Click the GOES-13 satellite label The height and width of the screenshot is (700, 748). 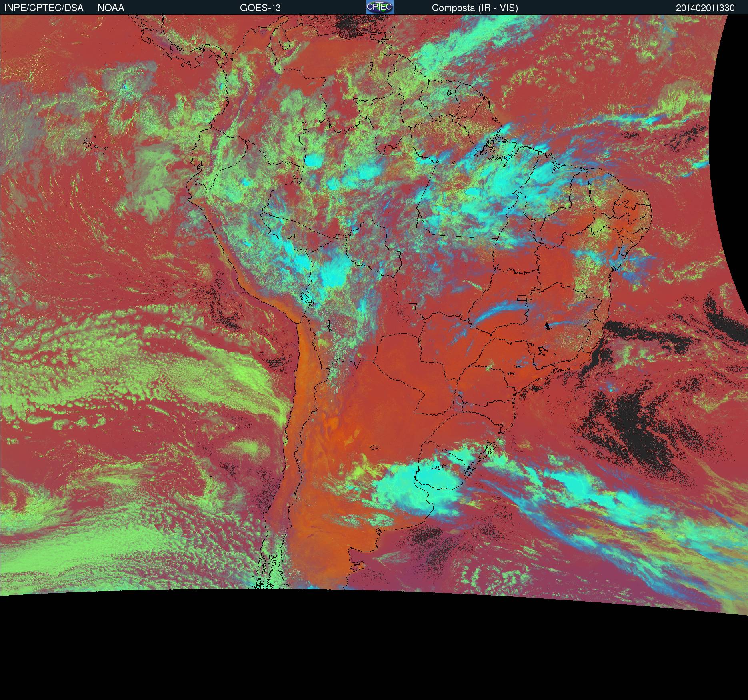[x=260, y=8]
